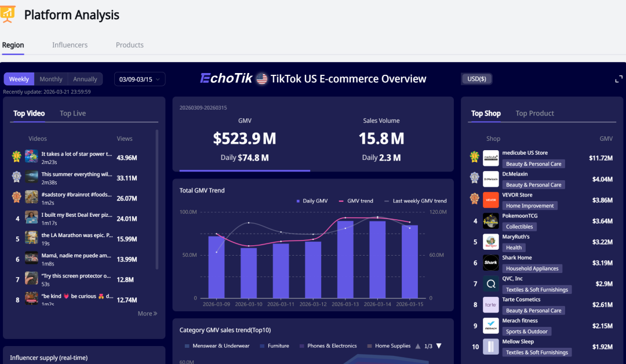
Task: Go to previous category legend page
Action: click(x=417, y=346)
